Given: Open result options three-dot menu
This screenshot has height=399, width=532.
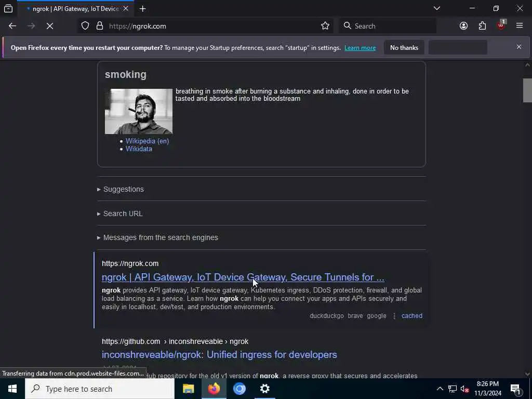Looking at the screenshot, I should pyautogui.click(x=394, y=316).
